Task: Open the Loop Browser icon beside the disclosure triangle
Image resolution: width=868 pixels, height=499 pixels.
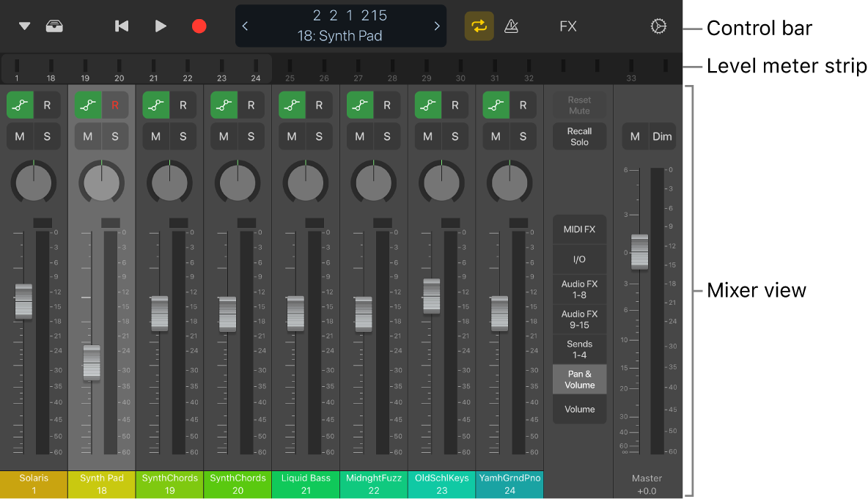Action: click(x=54, y=26)
